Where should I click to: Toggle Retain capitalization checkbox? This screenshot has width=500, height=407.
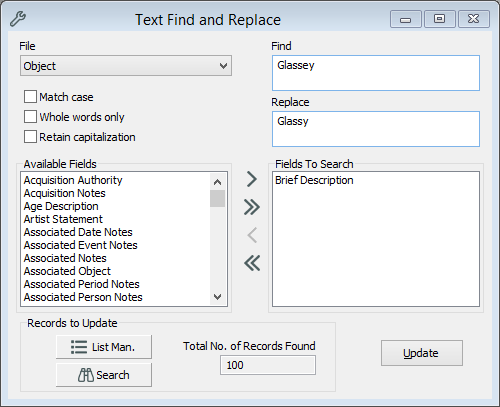click(30, 137)
